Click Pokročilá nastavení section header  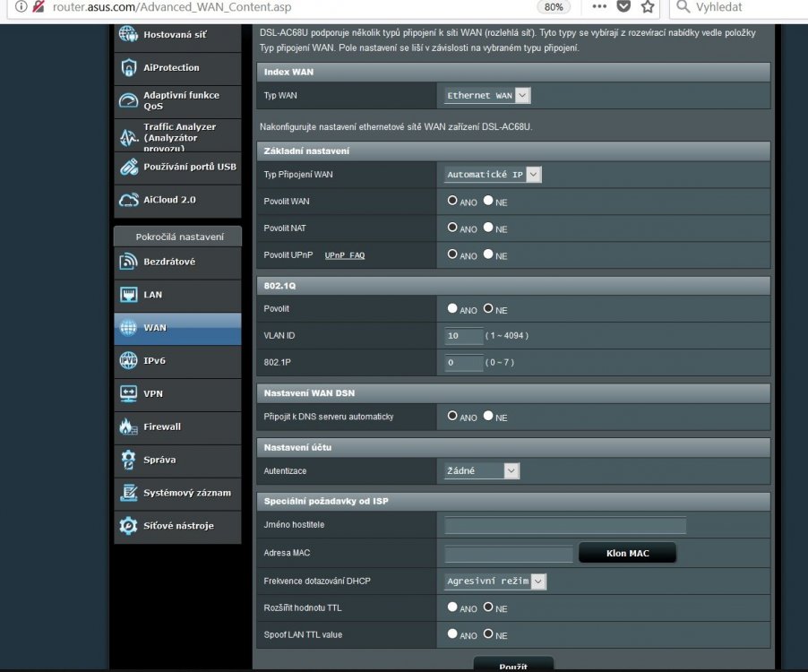point(177,237)
